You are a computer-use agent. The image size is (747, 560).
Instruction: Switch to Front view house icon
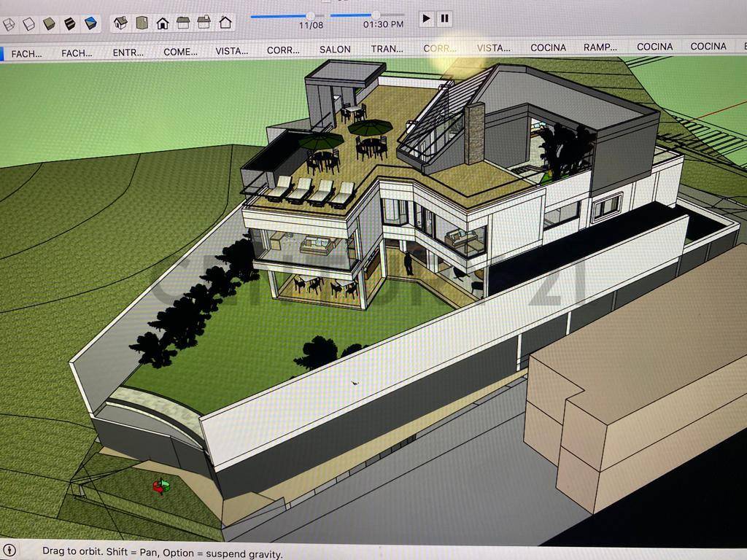pos(163,23)
